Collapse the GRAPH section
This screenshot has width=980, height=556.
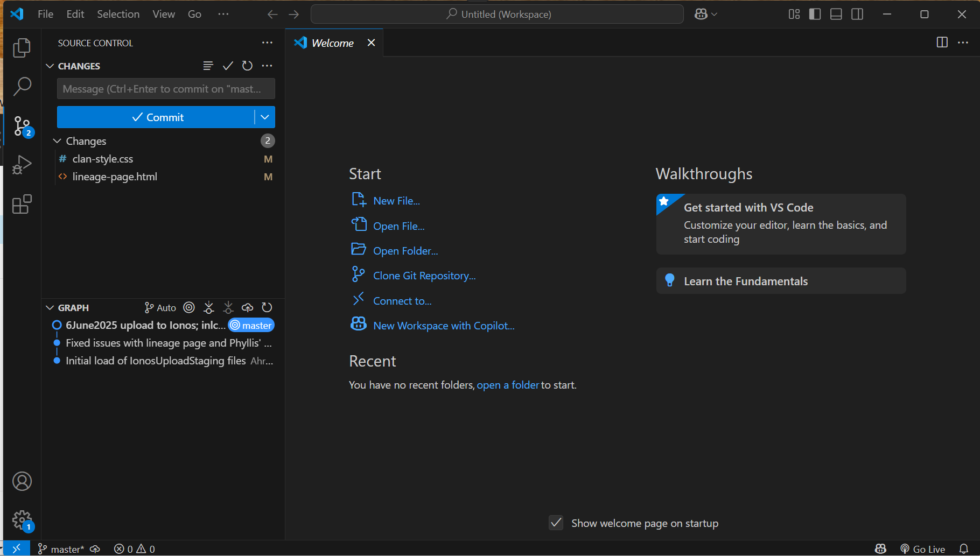pyautogui.click(x=50, y=308)
